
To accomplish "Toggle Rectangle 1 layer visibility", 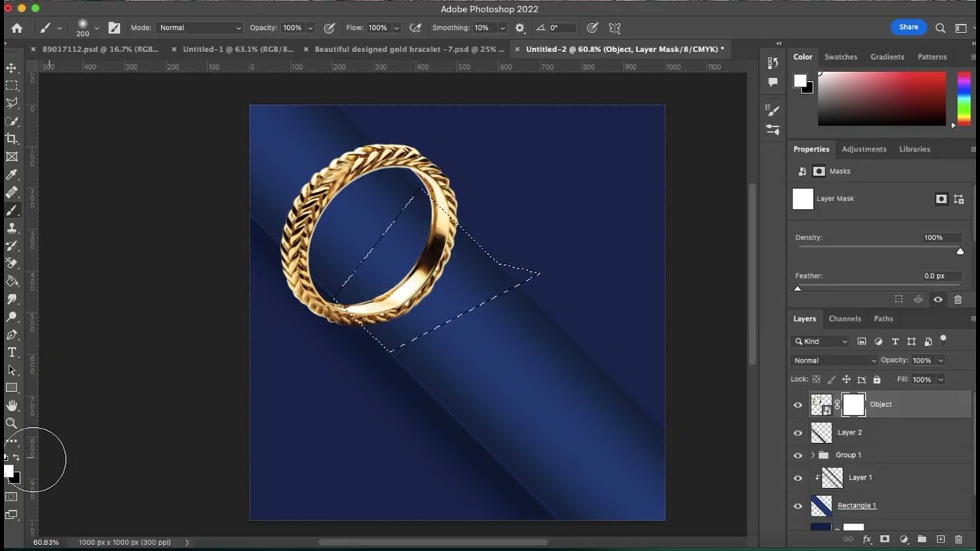I will (798, 506).
